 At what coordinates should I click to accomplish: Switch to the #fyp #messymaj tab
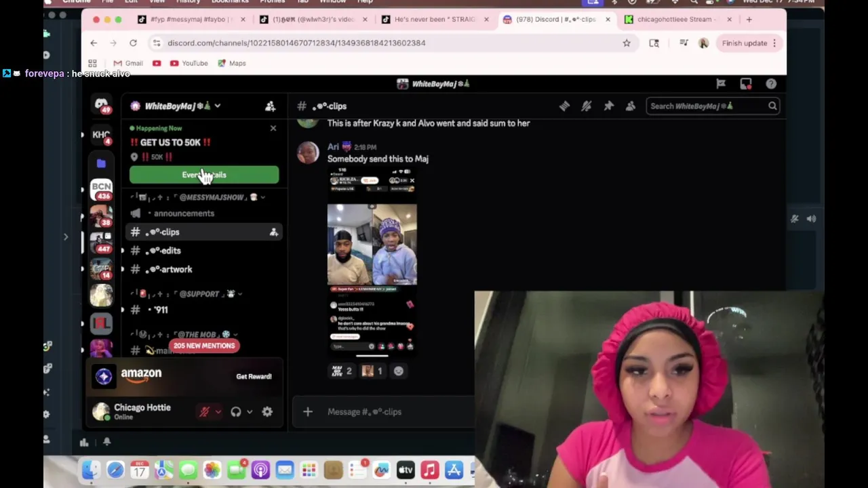(x=191, y=19)
